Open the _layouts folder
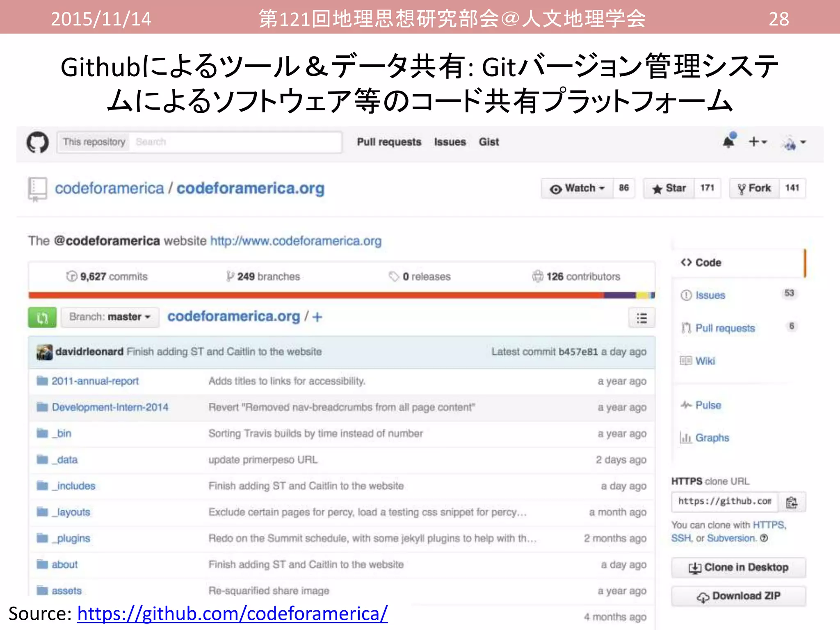Screen dimensions: 840x630 (x=71, y=512)
